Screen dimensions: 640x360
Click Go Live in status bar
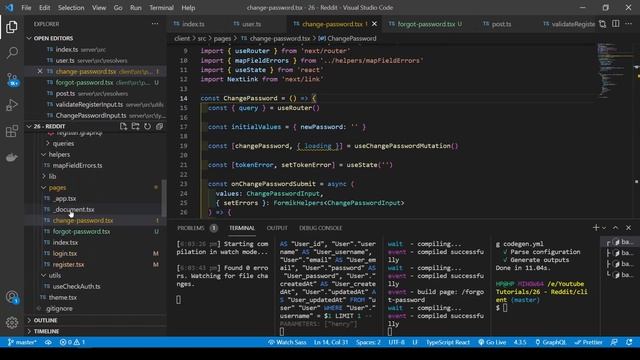pyautogui.click(x=492, y=342)
